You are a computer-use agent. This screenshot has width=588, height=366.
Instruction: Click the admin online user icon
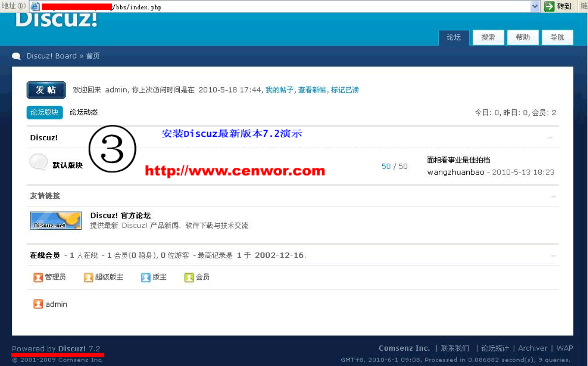pyautogui.click(x=38, y=304)
